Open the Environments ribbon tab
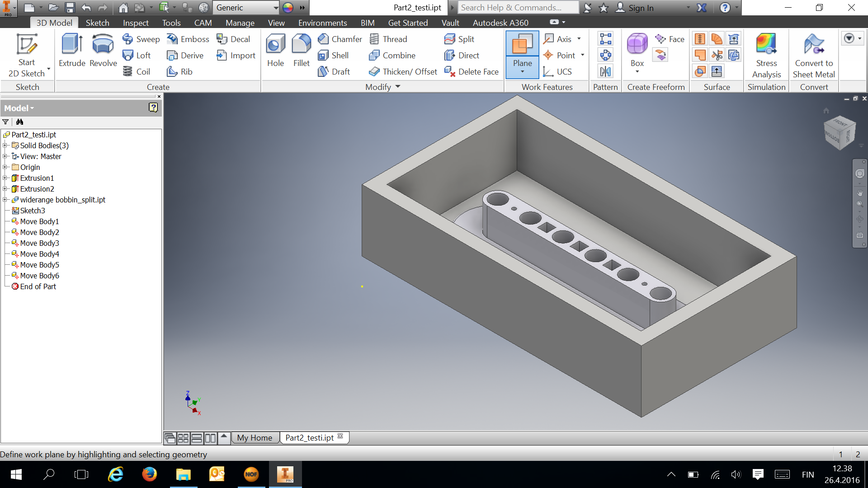The width and height of the screenshot is (868, 488). pos(322,23)
